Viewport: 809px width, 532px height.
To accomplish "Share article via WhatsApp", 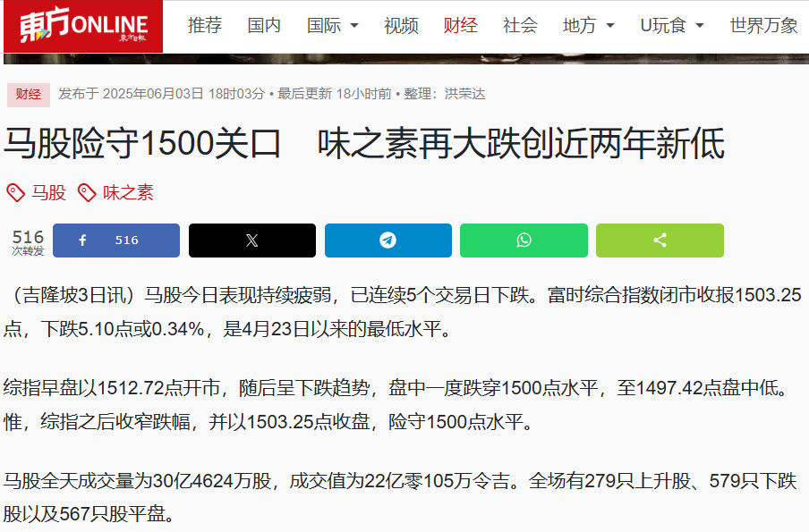I will click(x=524, y=241).
